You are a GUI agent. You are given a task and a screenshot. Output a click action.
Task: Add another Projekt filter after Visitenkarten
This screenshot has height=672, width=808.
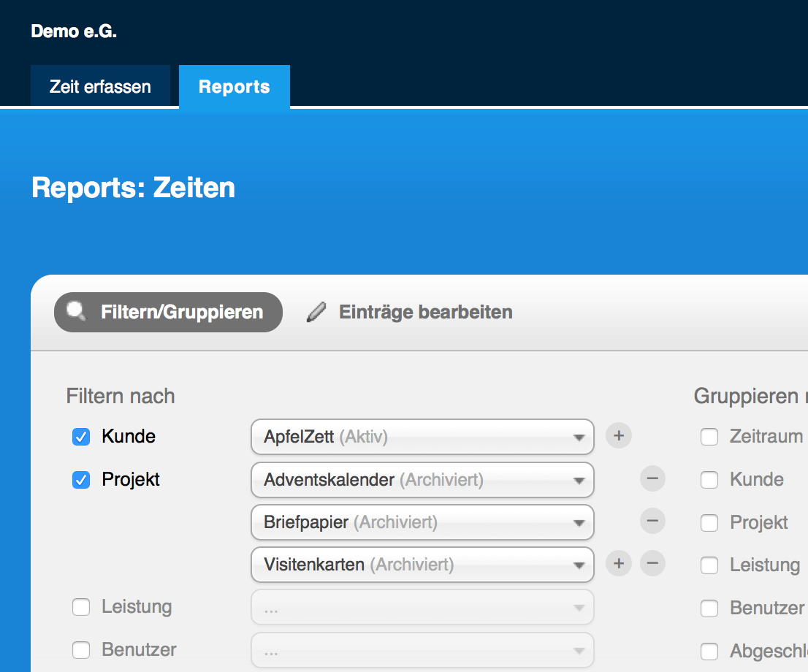point(618,563)
